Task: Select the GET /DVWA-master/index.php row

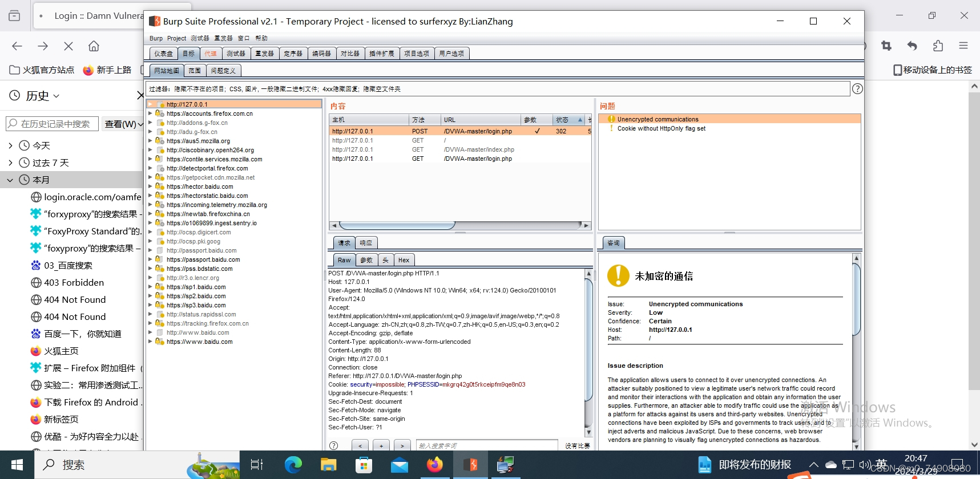Action: click(x=460, y=149)
